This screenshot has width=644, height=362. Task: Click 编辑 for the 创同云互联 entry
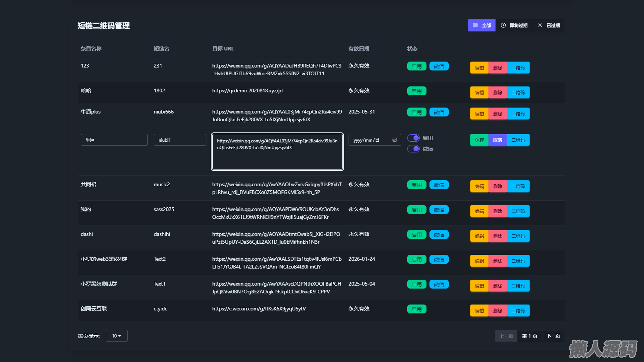tap(479, 311)
